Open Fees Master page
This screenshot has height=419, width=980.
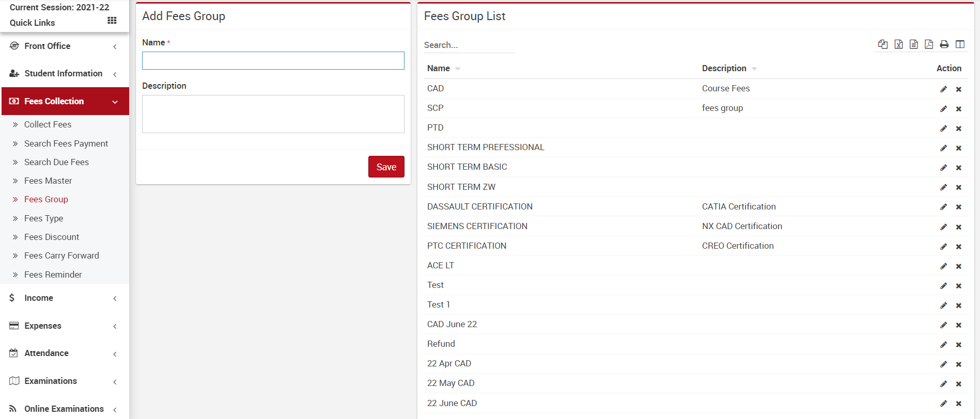[x=48, y=181]
